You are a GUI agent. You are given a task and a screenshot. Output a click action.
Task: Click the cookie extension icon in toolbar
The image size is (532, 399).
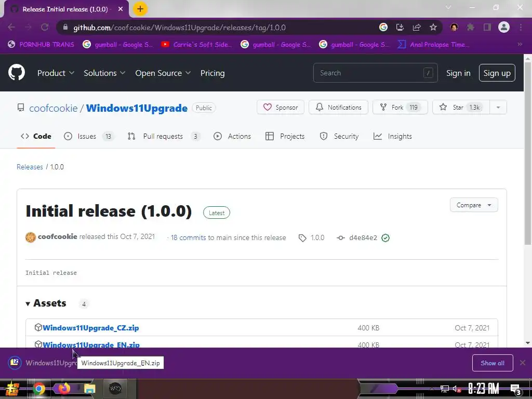point(454,27)
